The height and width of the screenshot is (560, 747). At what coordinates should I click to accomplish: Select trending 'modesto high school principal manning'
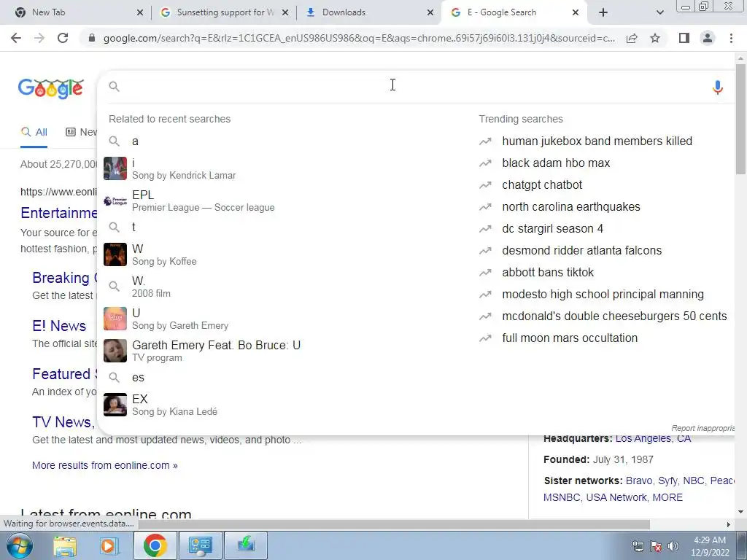[603, 295]
